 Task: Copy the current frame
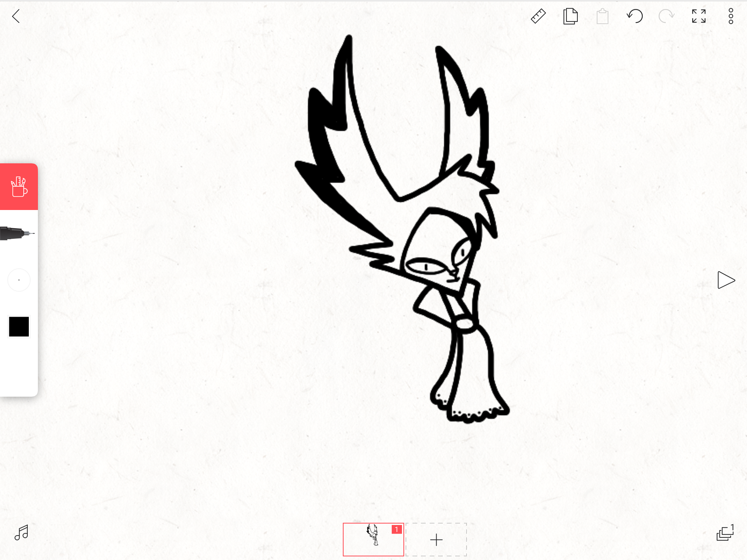click(570, 16)
